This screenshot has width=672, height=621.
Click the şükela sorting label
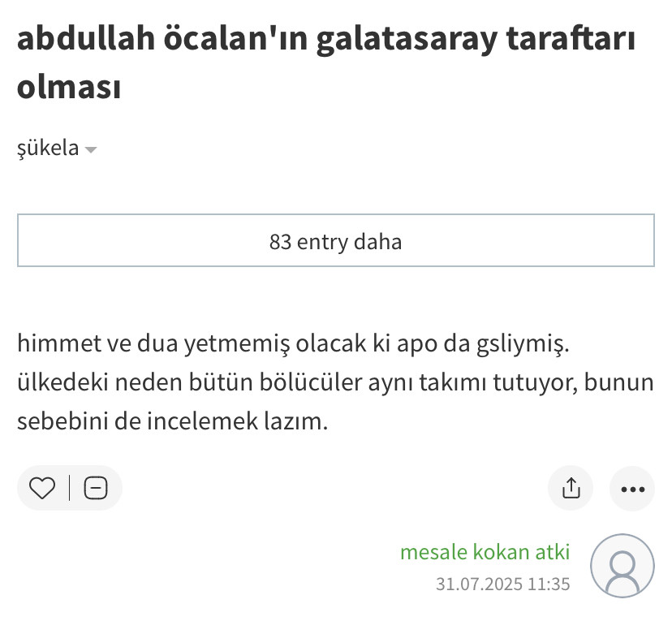tap(48, 149)
